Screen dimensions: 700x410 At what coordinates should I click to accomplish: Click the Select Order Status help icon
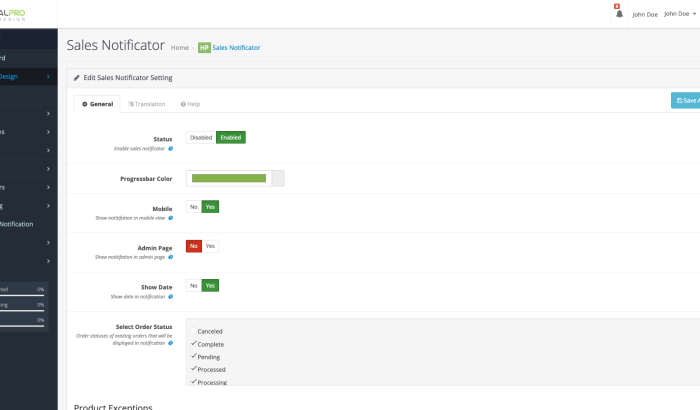[x=171, y=343]
